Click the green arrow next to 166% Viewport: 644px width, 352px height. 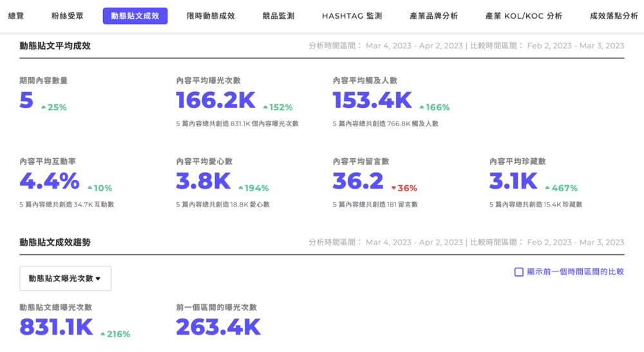[422, 107]
